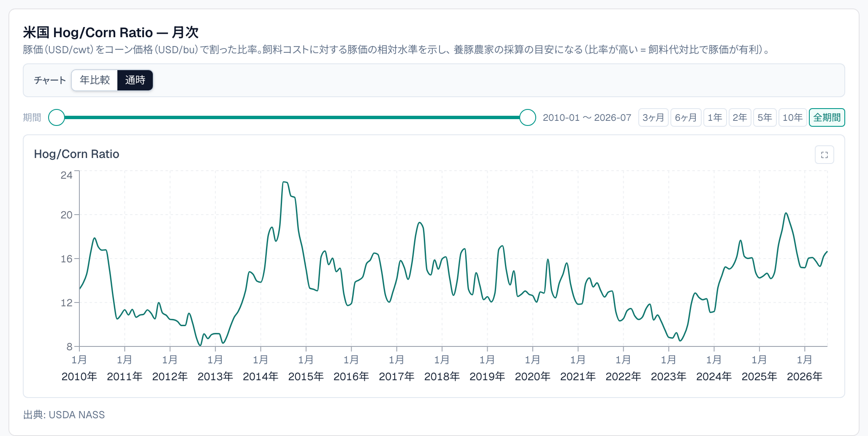Click the 期間 label
This screenshot has width=868, height=436.
pos(32,117)
